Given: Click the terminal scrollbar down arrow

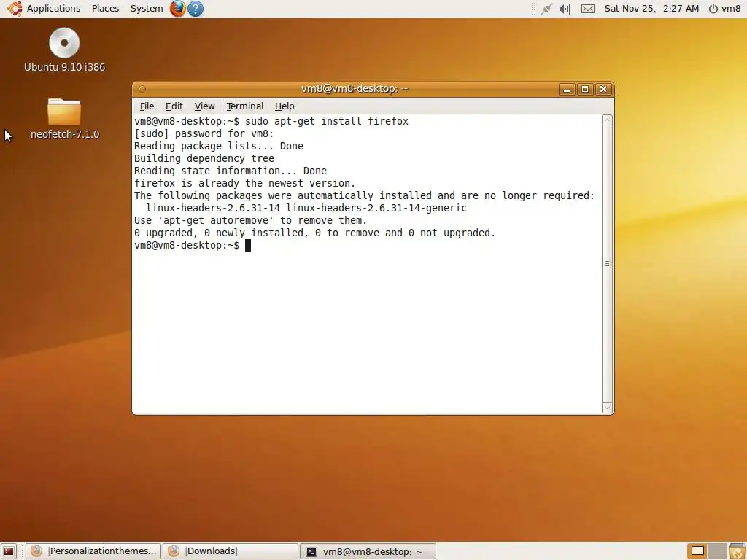Looking at the screenshot, I should (607, 408).
